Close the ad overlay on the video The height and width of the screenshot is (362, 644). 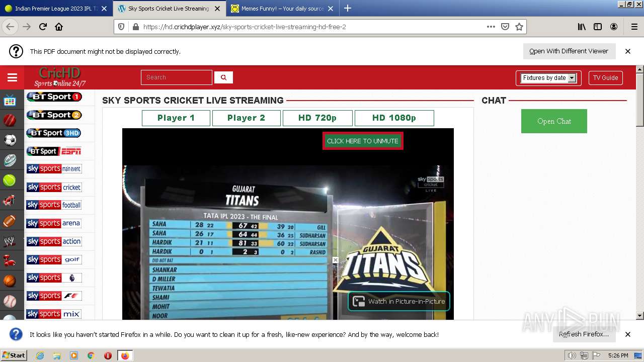[x=336, y=260]
